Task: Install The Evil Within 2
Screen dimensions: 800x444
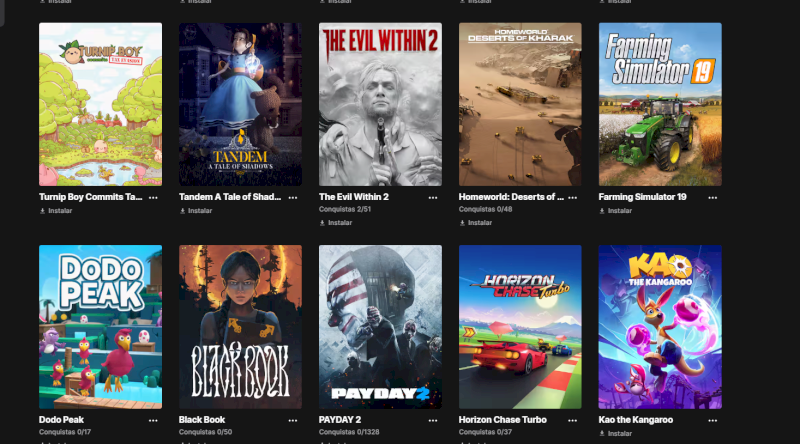Action: (336, 223)
